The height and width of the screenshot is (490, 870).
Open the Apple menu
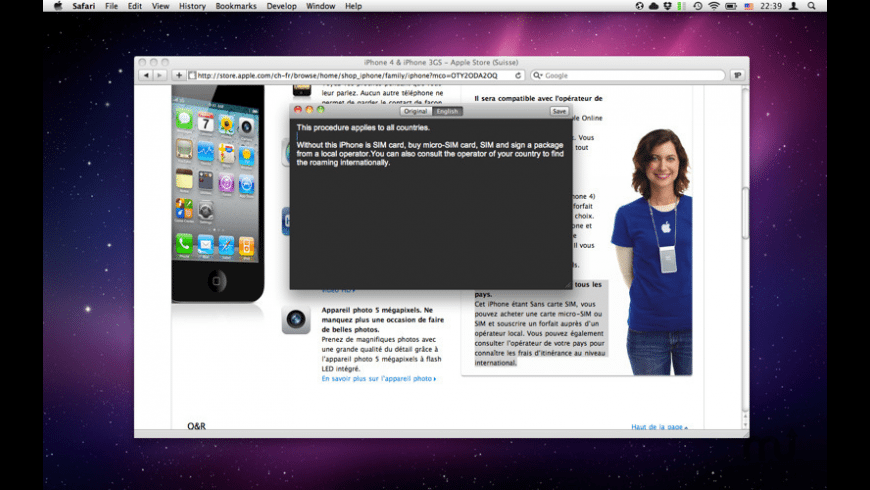tap(58, 6)
